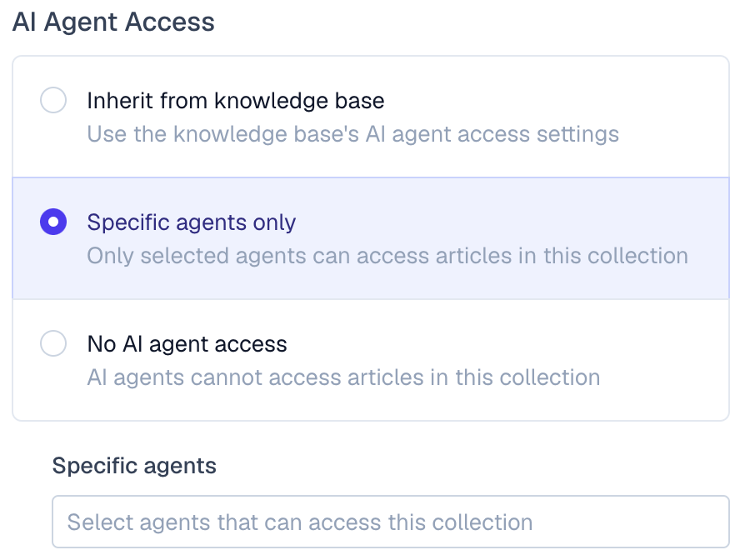This screenshot has width=740, height=560.
Task: Click description "AI agents cannot access articles in this collection"
Action: [x=343, y=377]
